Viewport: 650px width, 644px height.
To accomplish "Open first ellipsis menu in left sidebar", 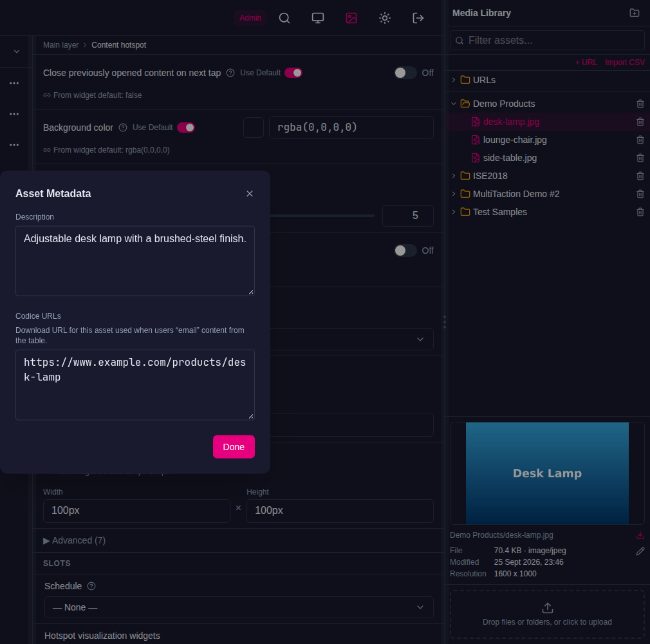I will click(x=14, y=83).
